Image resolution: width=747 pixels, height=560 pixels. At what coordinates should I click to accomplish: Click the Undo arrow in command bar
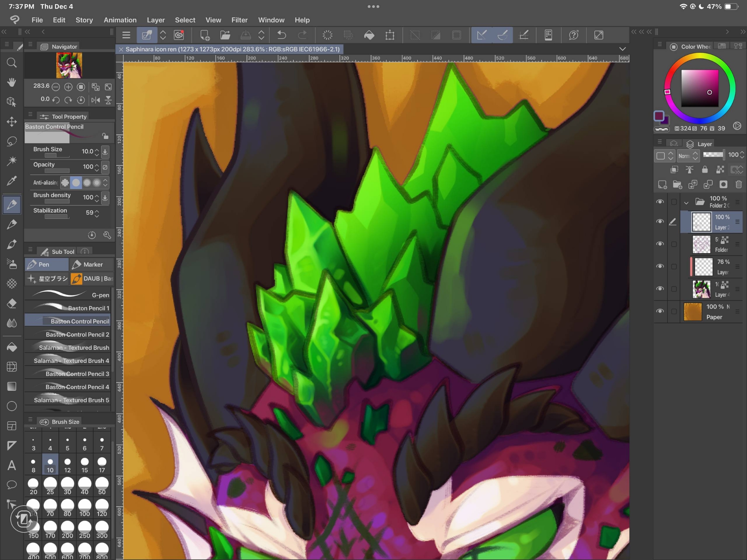(x=282, y=35)
